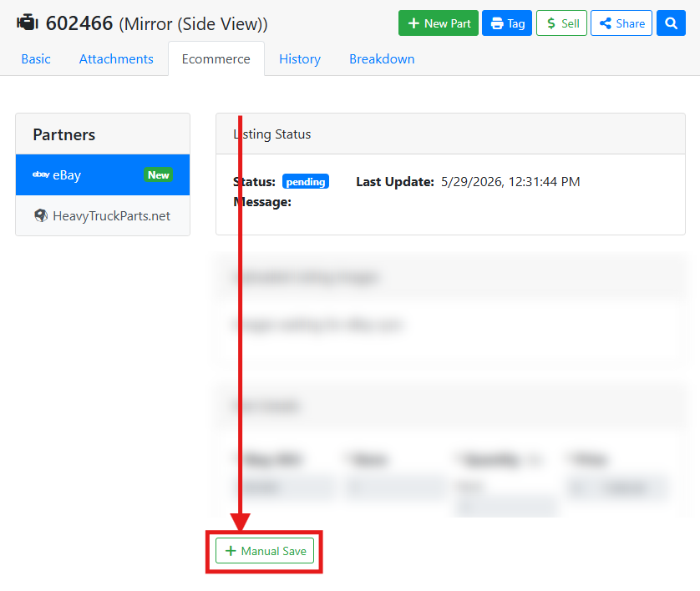Click the Manual Save button

265,551
